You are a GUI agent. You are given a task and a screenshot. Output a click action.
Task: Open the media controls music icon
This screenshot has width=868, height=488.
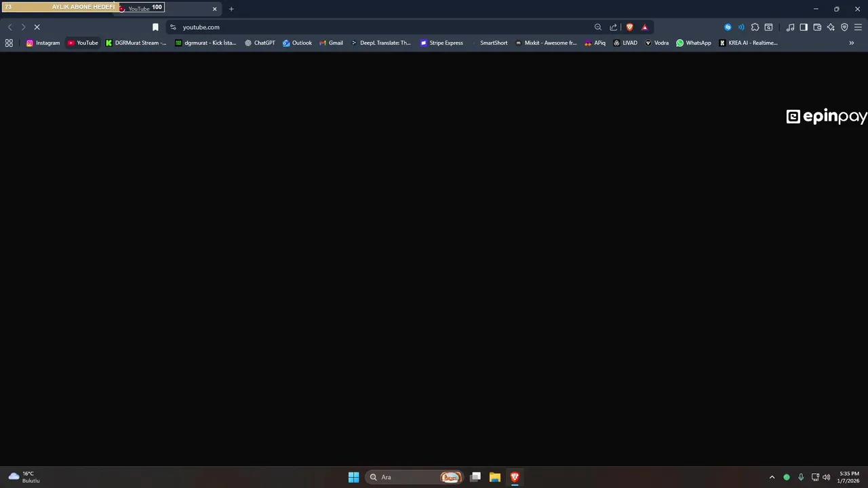[x=790, y=27]
